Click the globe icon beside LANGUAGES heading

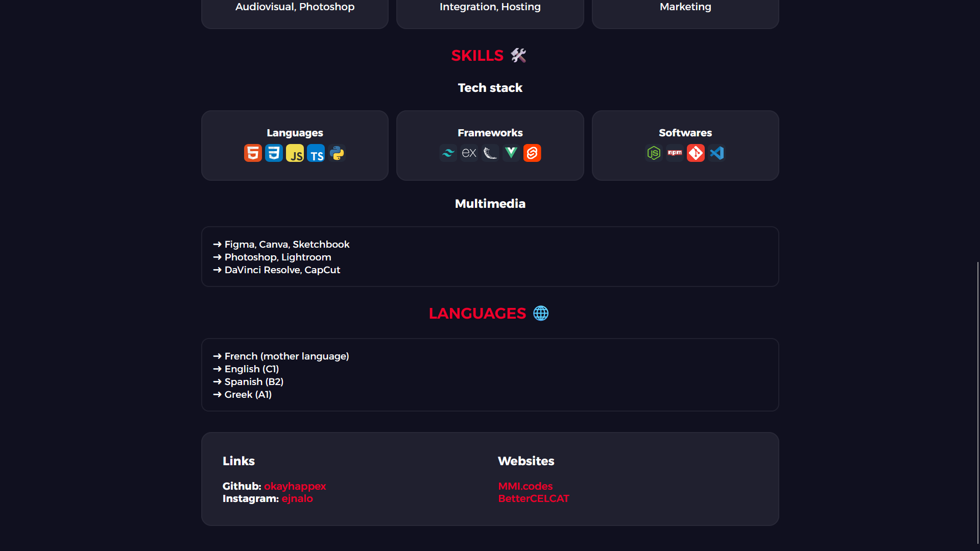(x=541, y=314)
